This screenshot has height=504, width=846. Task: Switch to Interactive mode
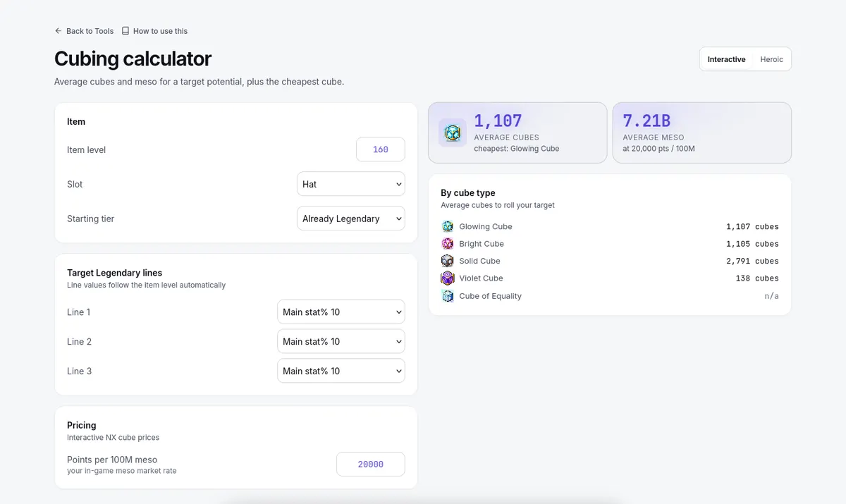click(726, 59)
